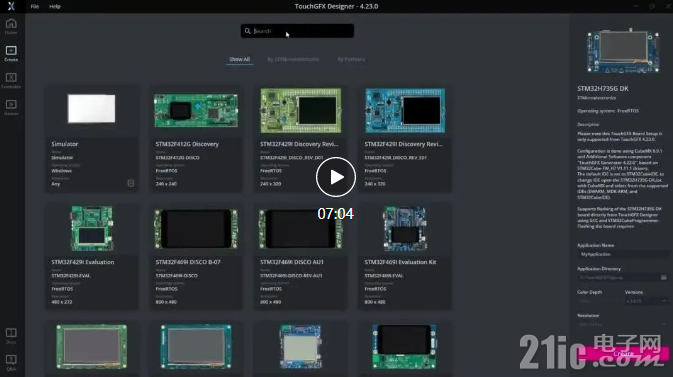673x377 pixels.
Task: Click the 'Simulator' card title
Action: click(x=65, y=144)
